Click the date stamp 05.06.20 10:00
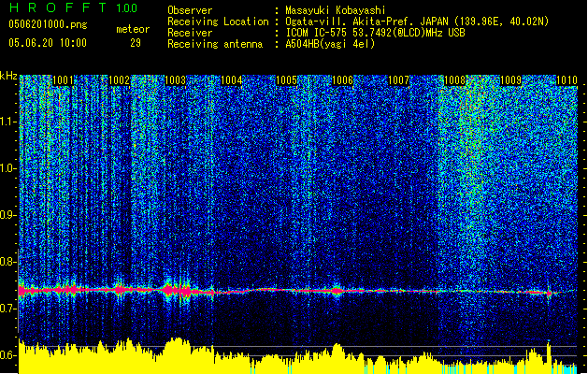The image size is (588, 374). tap(48, 43)
